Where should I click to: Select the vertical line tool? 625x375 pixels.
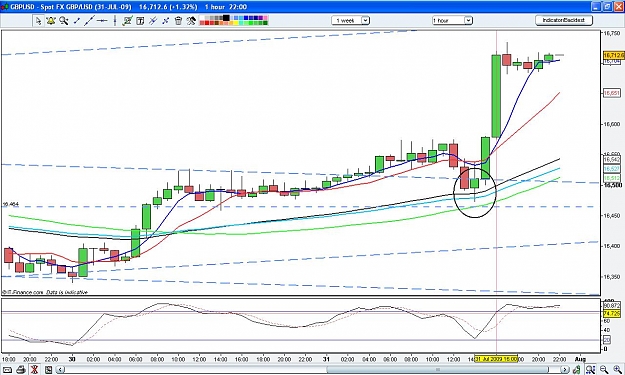[115, 20]
